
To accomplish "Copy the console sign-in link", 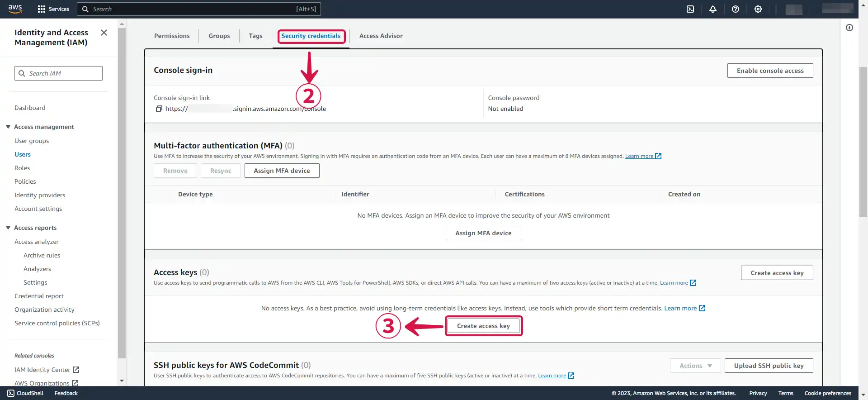I will click(159, 109).
